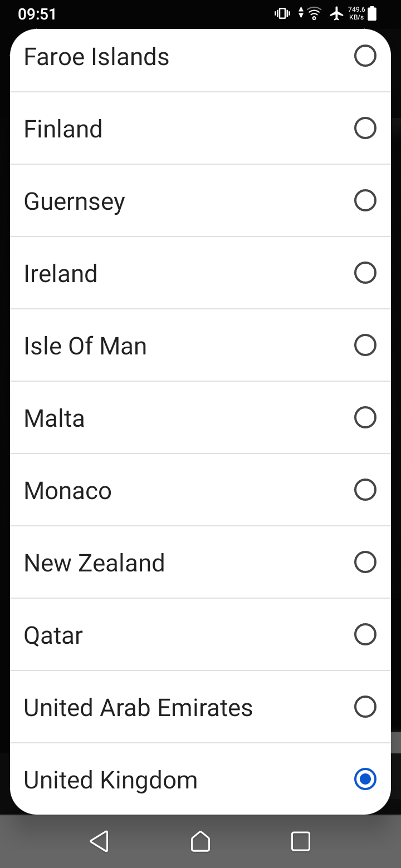Tap the Android back navigation icon
Screen dimensions: 401x868
pyautogui.click(x=99, y=841)
